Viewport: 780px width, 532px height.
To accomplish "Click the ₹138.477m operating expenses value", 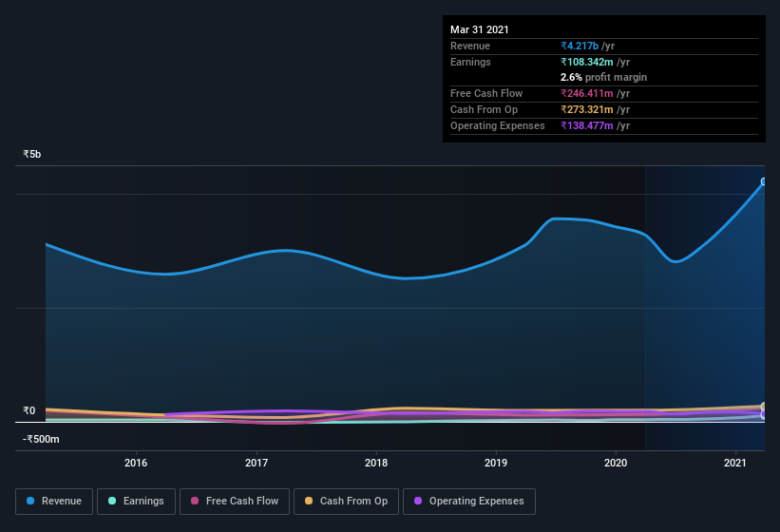I will pyautogui.click(x=587, y=125).
